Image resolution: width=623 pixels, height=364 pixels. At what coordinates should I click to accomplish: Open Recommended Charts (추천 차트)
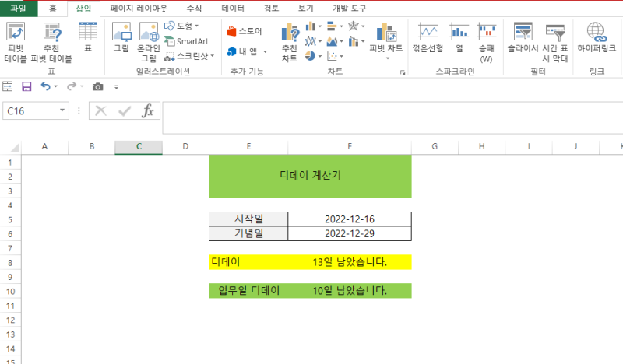click(x=290, y=42)
